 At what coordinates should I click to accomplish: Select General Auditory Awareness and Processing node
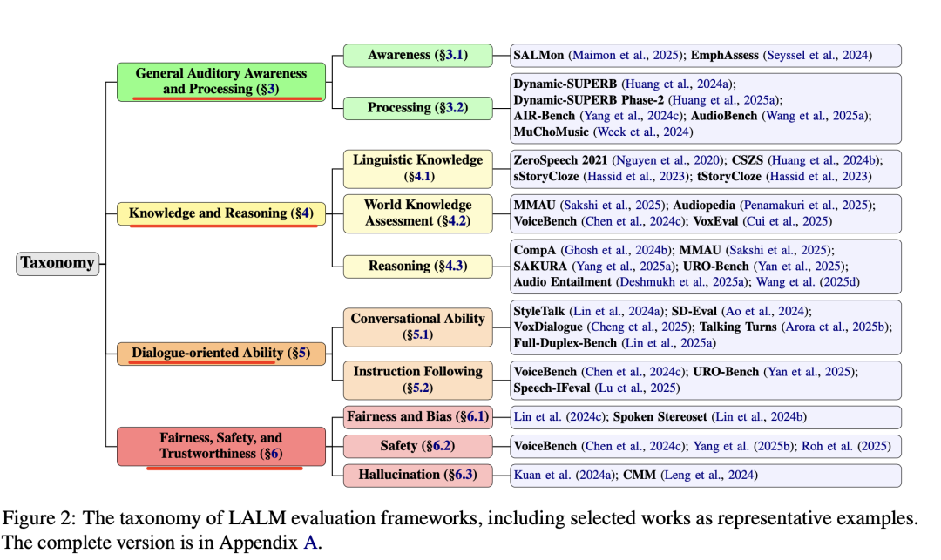[220, 82]
